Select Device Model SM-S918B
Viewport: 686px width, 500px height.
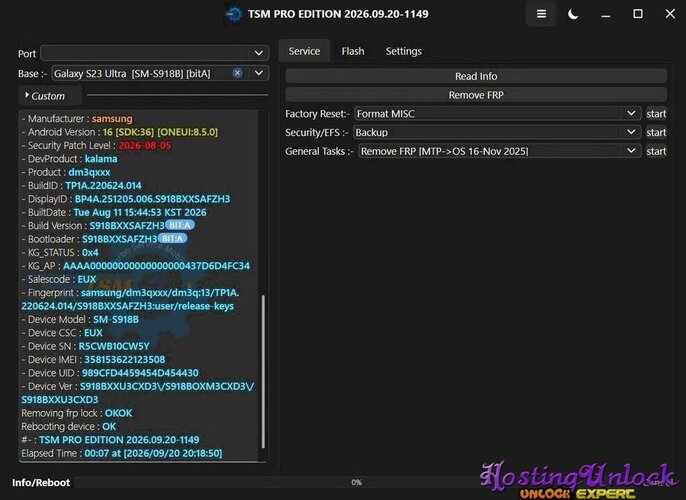tap(116, 319)
